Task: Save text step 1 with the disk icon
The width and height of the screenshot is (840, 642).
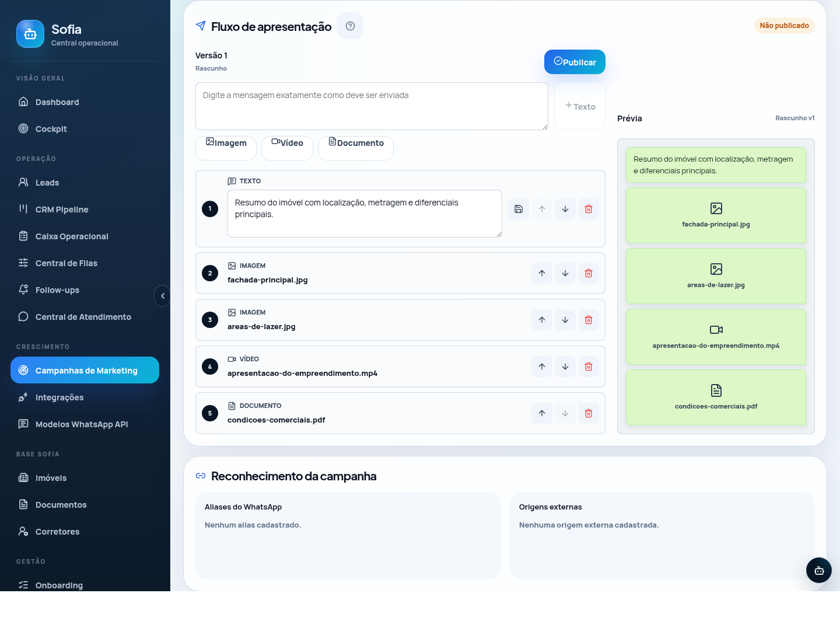Action: click(x=519, y=209)
